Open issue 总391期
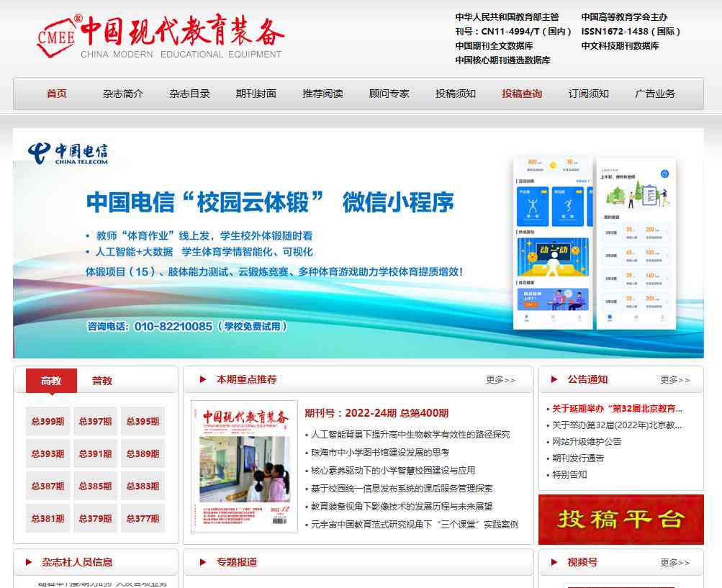Screen dimensions: 722x588 (x=95, y=453)
